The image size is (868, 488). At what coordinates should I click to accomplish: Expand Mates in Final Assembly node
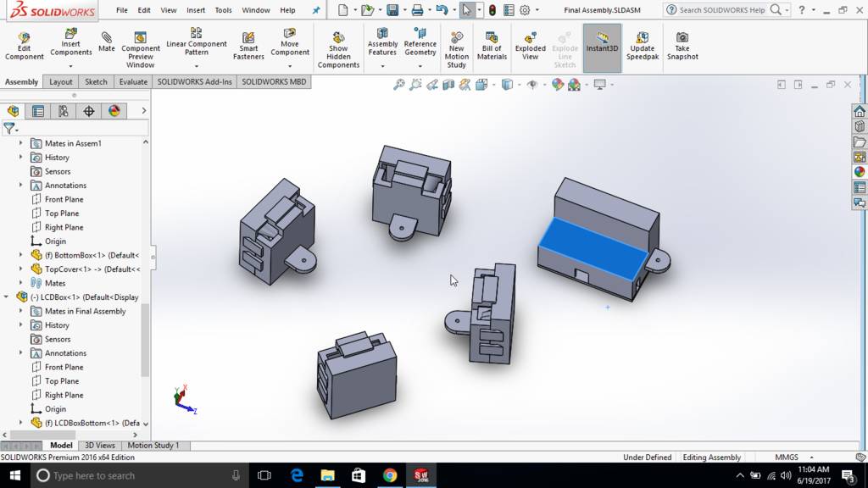pos(21,311)
